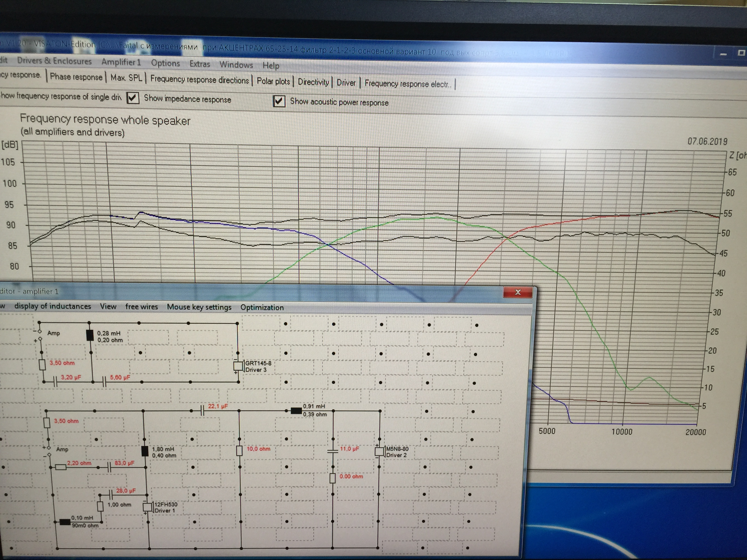Click the 0,28 mH inductor symbol

[90, 335]
